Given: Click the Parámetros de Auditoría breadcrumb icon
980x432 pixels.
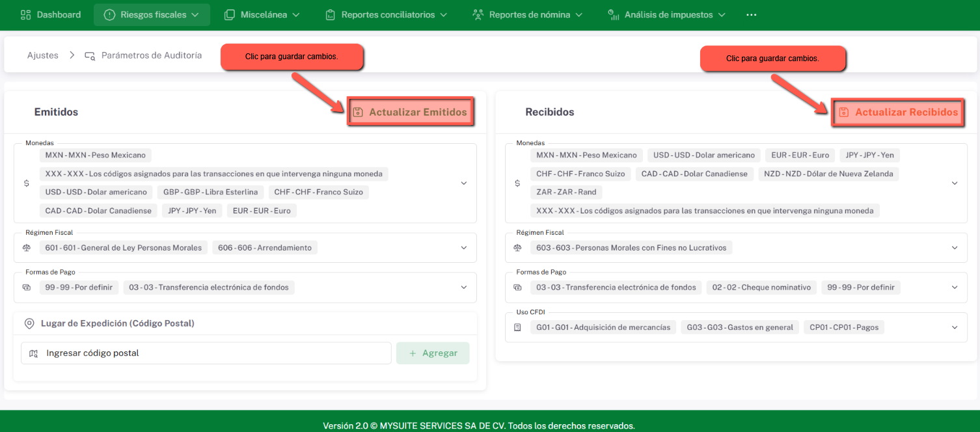Looking at the screenshot, I should coord(90,56).
